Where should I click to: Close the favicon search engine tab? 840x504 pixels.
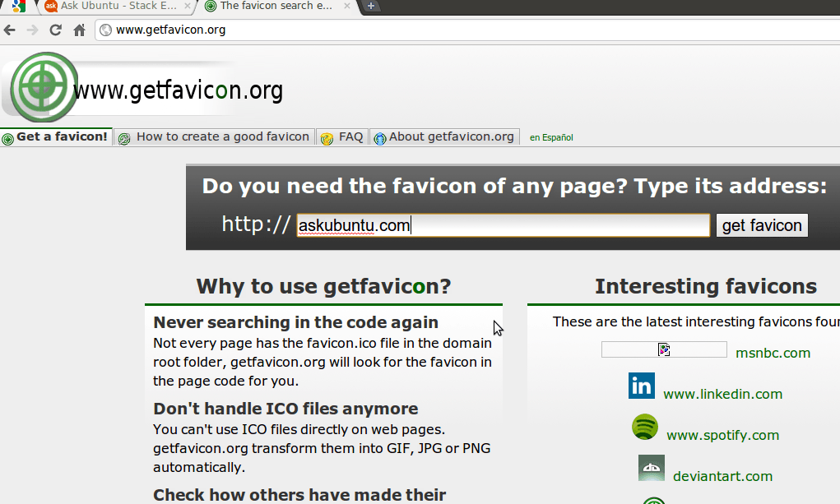[x=347, y=6]
